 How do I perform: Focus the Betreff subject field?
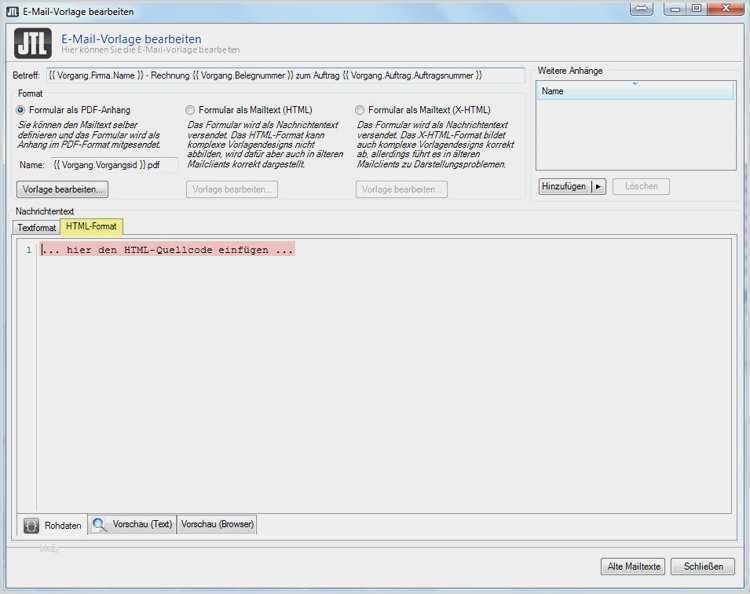click(x=286, y=76)
